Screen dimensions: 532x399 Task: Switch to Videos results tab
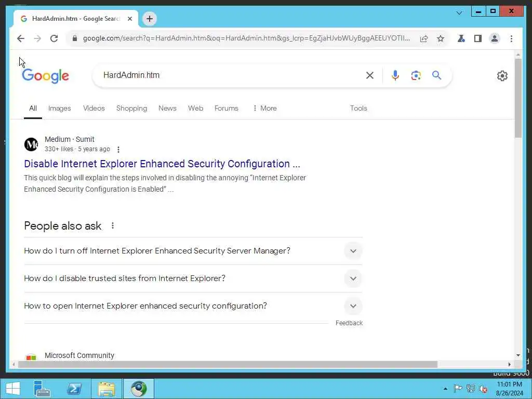pyautogui.click(x=94, y=108)
